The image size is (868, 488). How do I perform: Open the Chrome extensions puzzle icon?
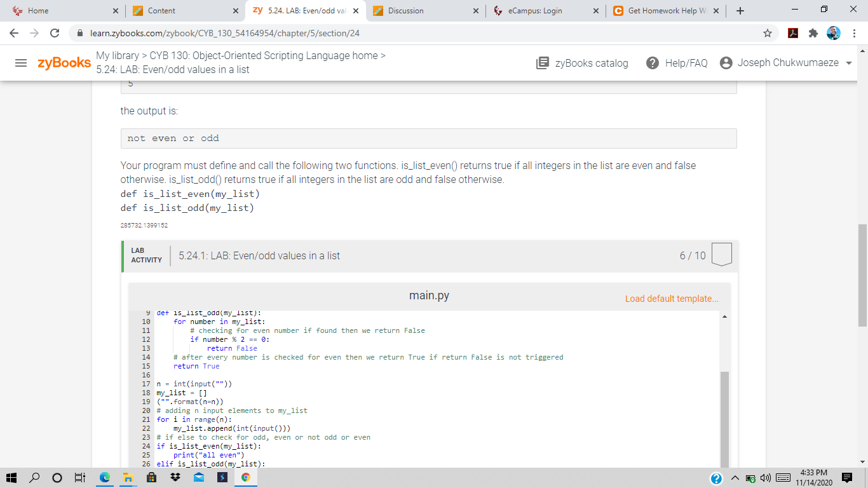pyautogui.click(x=813, y=33)
